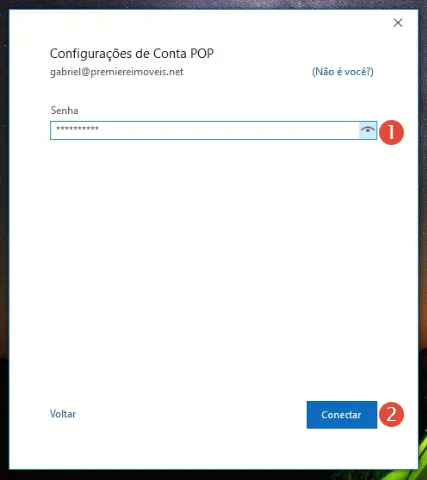
Task: Click the blue Conectar button
Action: [342, 415]
